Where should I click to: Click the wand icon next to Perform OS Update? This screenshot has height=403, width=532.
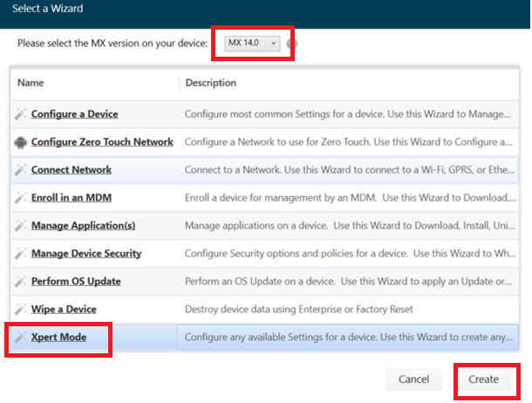pyautogui.click(x=20, y=282)
